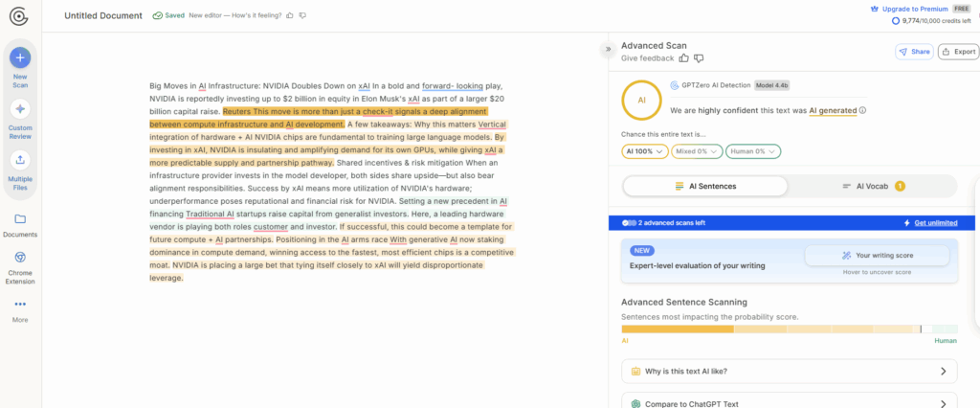
Task: Collapse the results panel with double chevron
Action: tap(607, 49)
